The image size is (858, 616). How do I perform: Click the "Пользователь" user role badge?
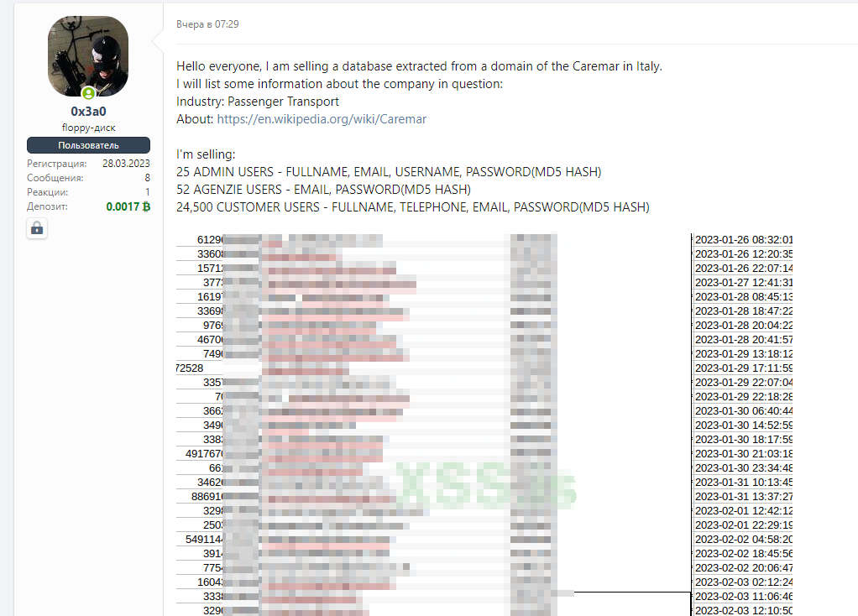pos(88,145)
